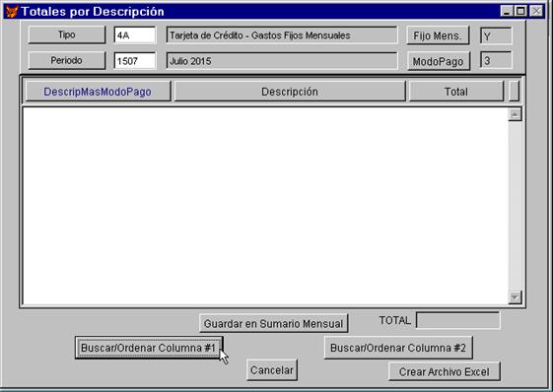
Task: Click the narrow blank header button after Total
Action: click(515, 92)
